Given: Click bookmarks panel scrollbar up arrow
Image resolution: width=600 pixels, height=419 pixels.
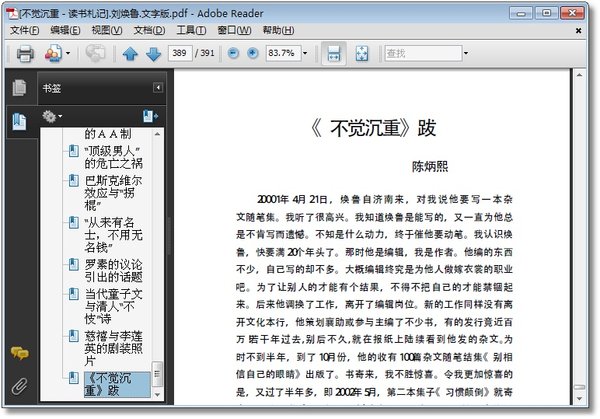Looking at the screenshot, I should (x=157, y=134).
